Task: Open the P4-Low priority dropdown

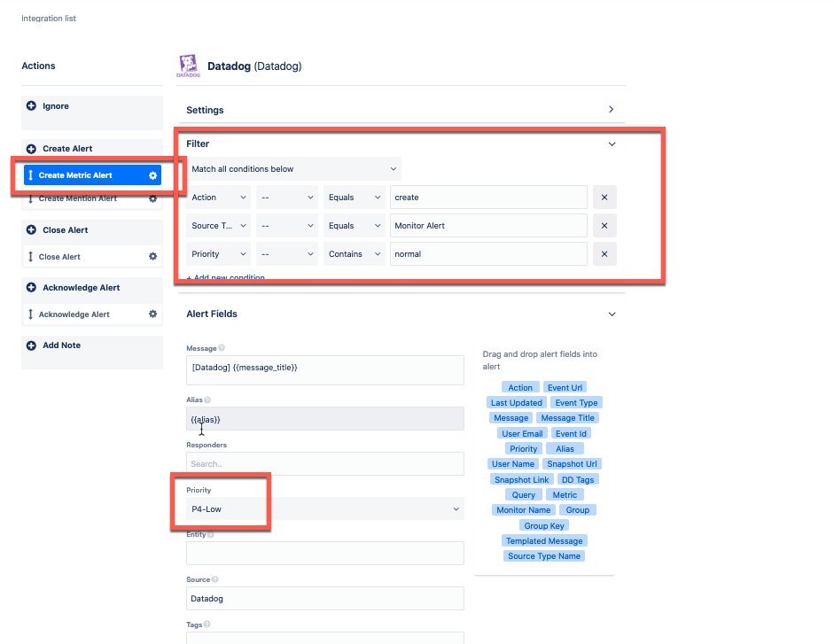Action: (325, 509)
